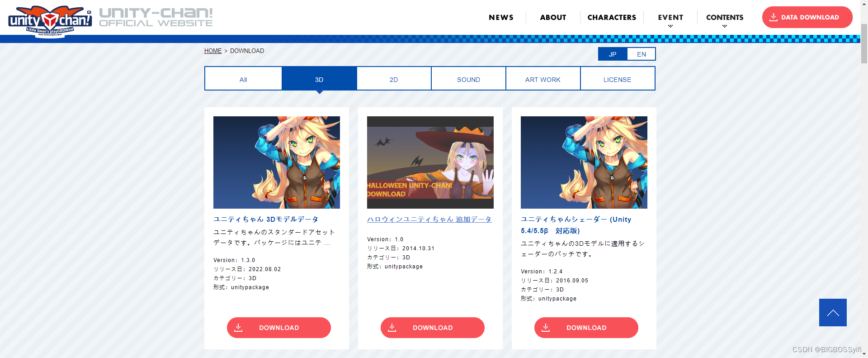Go to the CHARACTERS page
This screenshot has width=868, height=358.
pyautogui.click(x=612, y=17)
